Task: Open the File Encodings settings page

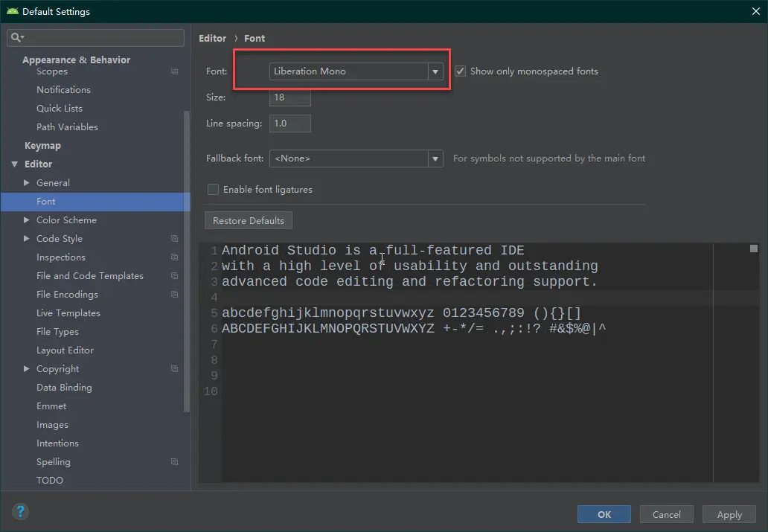Action: 67,295
